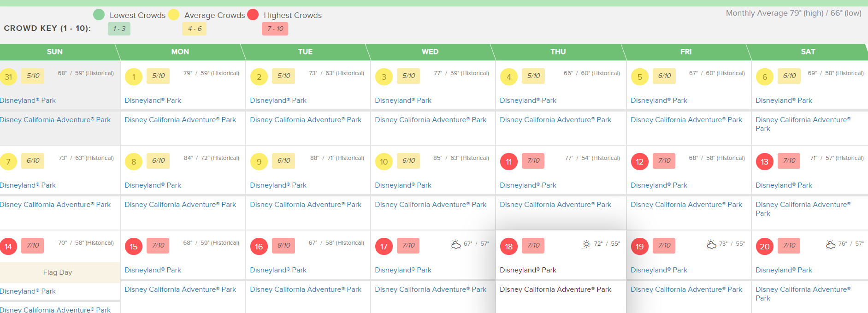Choose the red date circle 13
This screenshot has width=868, height=313.
click(765, 162)
